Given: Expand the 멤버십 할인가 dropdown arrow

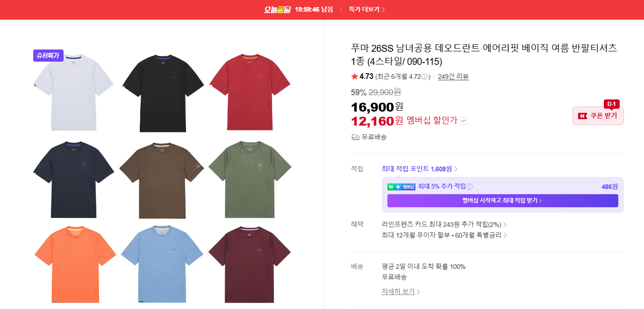Looking at the screenshot, I should [463, 121].
